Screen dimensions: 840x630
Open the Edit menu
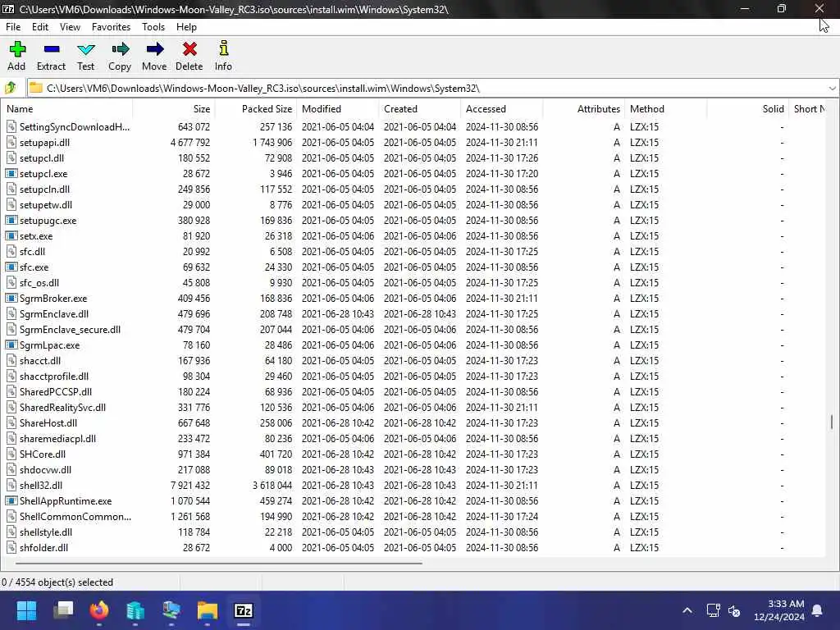(x=40, y=27)
